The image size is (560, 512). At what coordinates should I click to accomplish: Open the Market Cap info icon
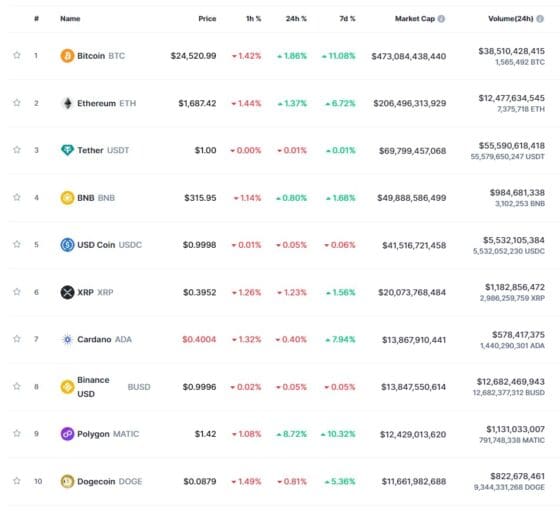441,19
